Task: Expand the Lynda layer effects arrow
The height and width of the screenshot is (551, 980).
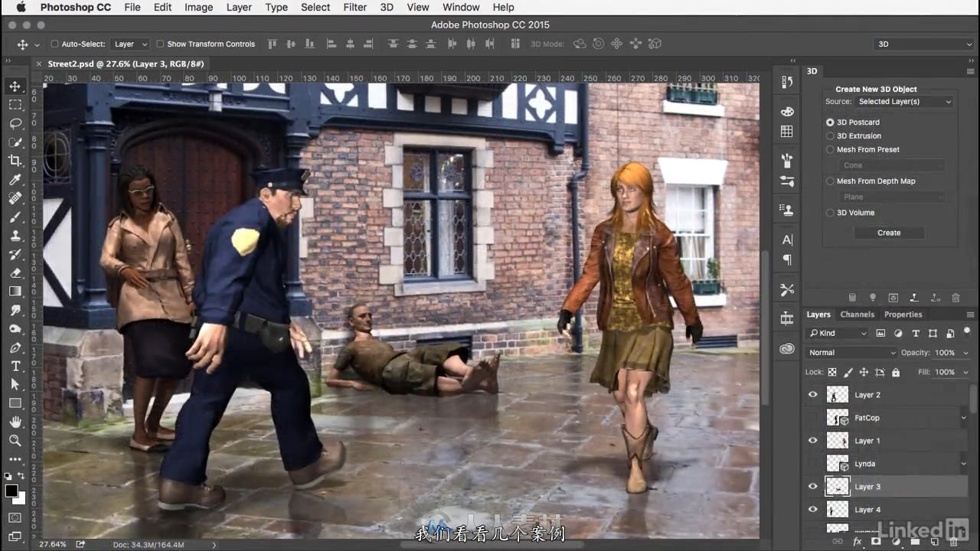Action: 963,464
